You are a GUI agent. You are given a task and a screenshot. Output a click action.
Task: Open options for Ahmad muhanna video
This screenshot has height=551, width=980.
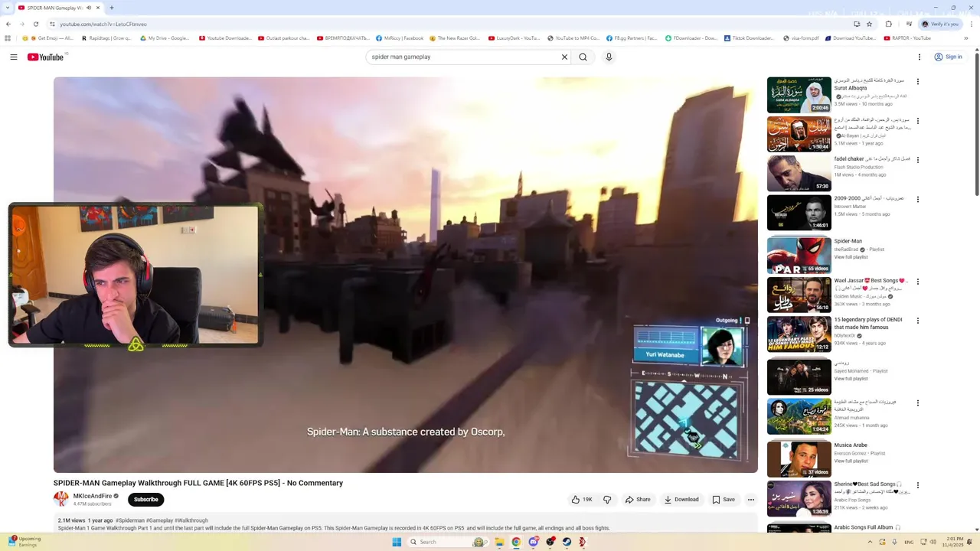tap(918, 403)
